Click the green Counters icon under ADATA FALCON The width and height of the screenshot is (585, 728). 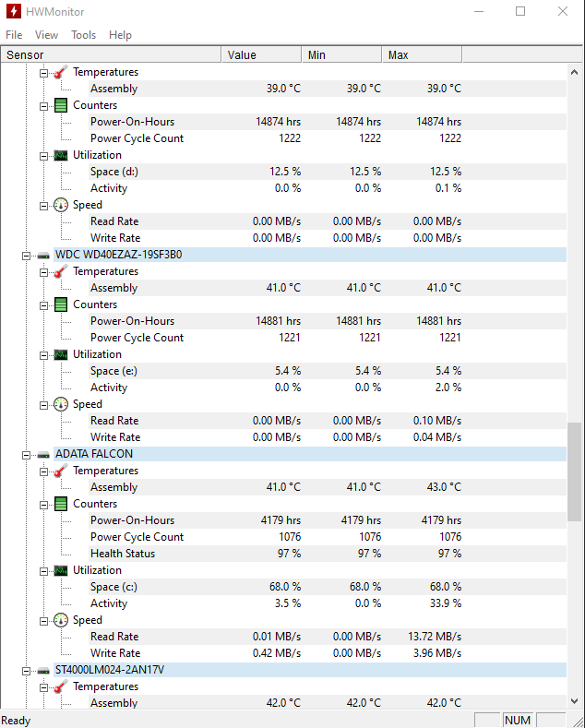61,504
